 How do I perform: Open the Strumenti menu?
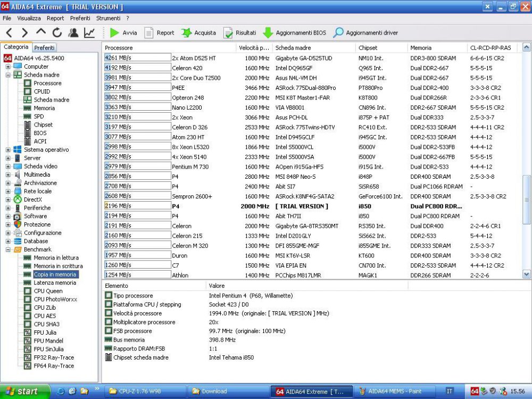click(108, 18)
